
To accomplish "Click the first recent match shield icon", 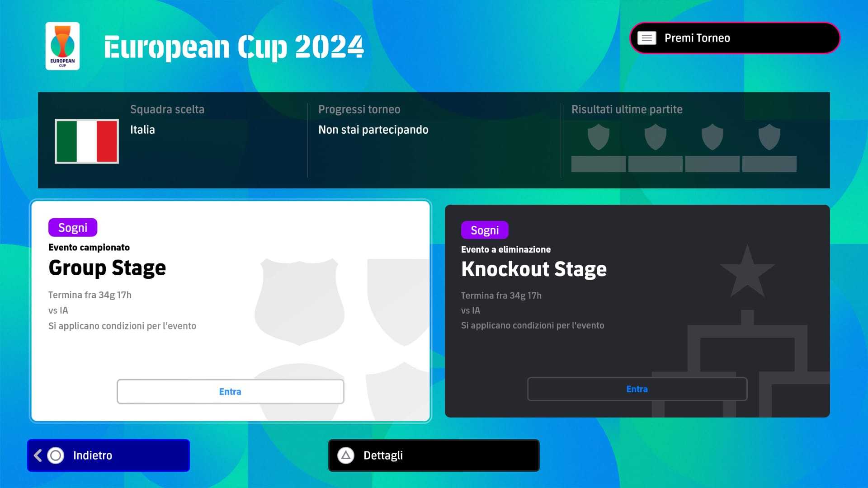I will [598, 137].
